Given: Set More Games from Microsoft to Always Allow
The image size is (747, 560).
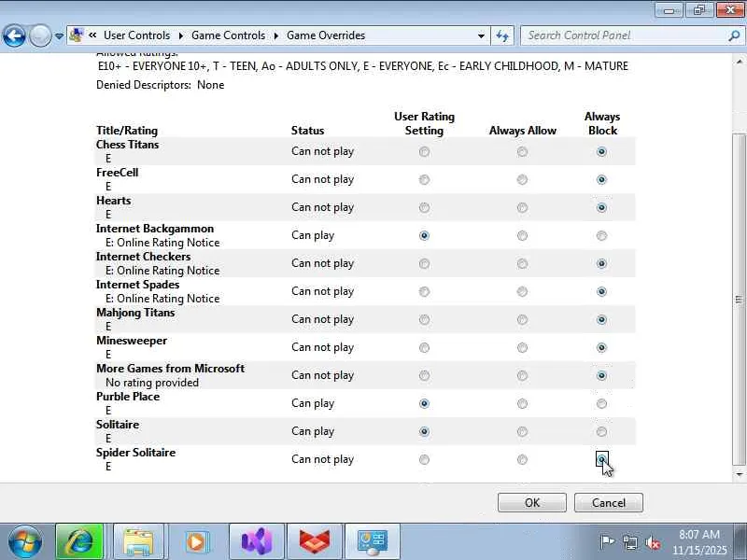Looking at the screenshot, I should coord(522,376).
